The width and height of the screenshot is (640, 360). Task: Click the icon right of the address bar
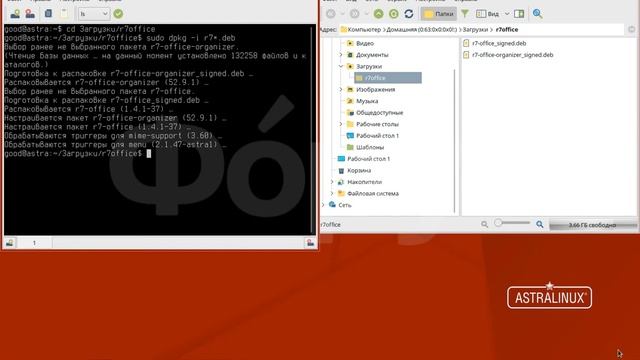pyautogui.click(x=631, y=29)
